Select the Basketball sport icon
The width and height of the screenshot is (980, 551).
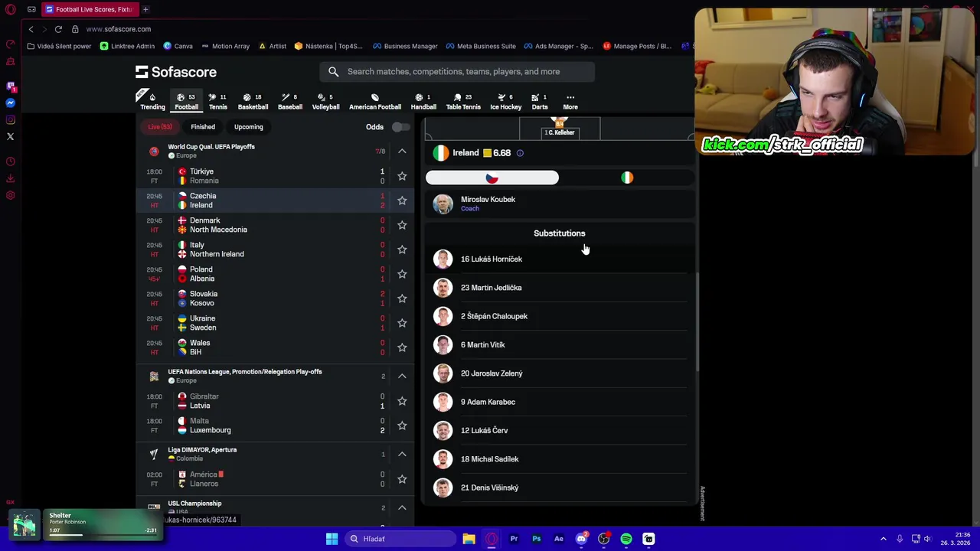[x=253, y=101]
